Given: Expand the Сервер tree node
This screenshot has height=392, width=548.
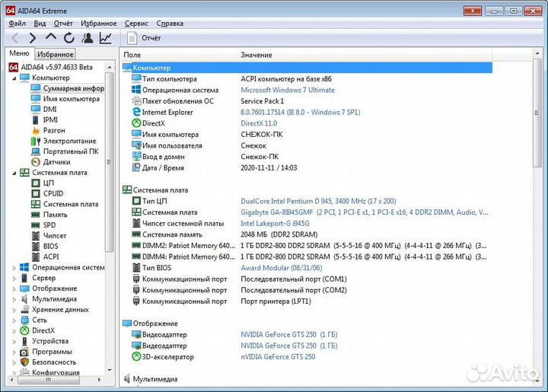Looking at the screenshot, I should [14, 279].
